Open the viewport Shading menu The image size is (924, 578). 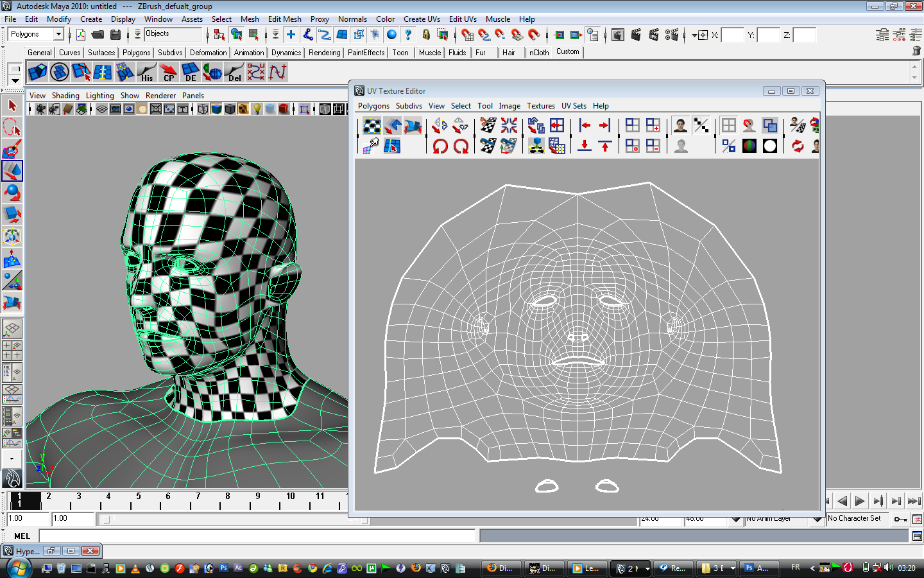(65, 96)
